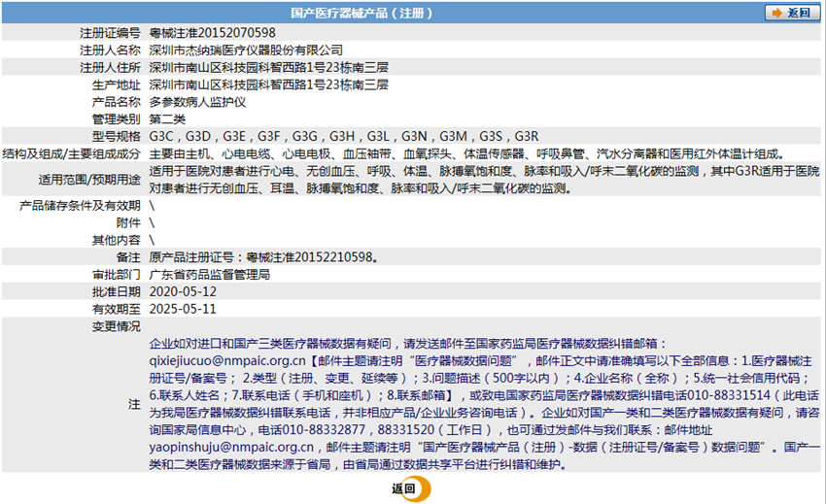The width and height of the screenshot is (826, 504).
Task: Click approval date 2020-05-12
Action: tap(183, 291)
